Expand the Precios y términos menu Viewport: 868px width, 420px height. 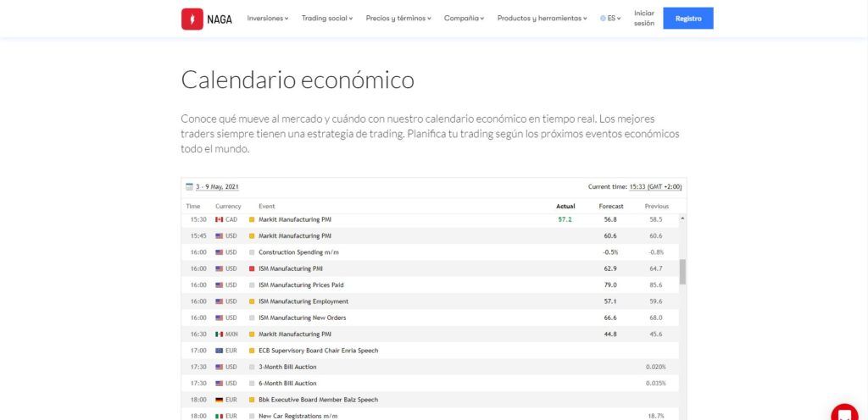tap(398, 19)
